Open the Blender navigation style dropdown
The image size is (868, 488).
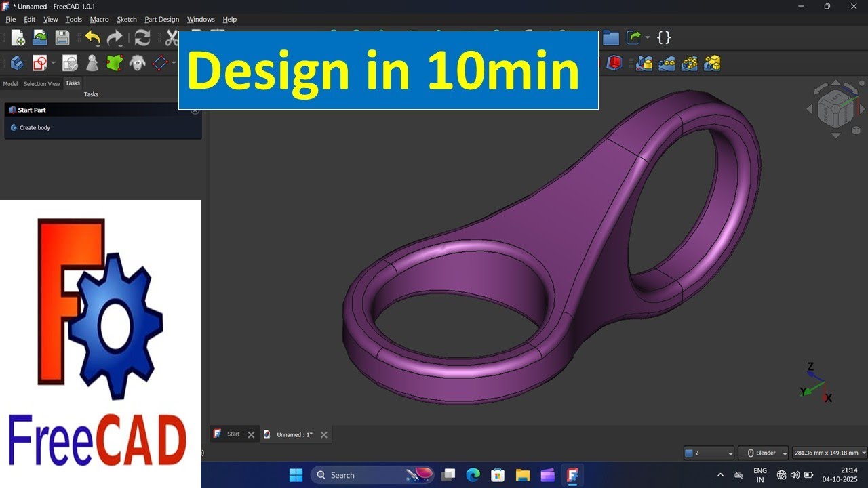[x=764, y=453]
